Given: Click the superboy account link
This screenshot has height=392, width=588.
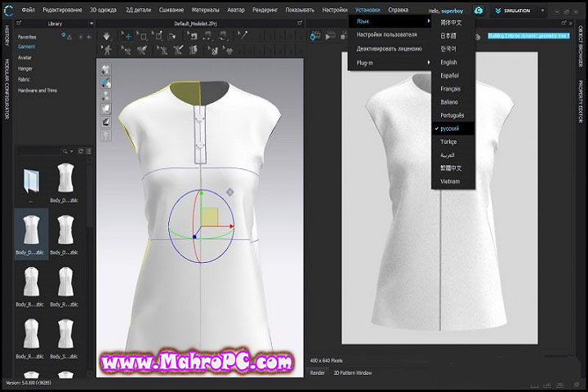Looking at the screenshot, I should pos(452,11).
